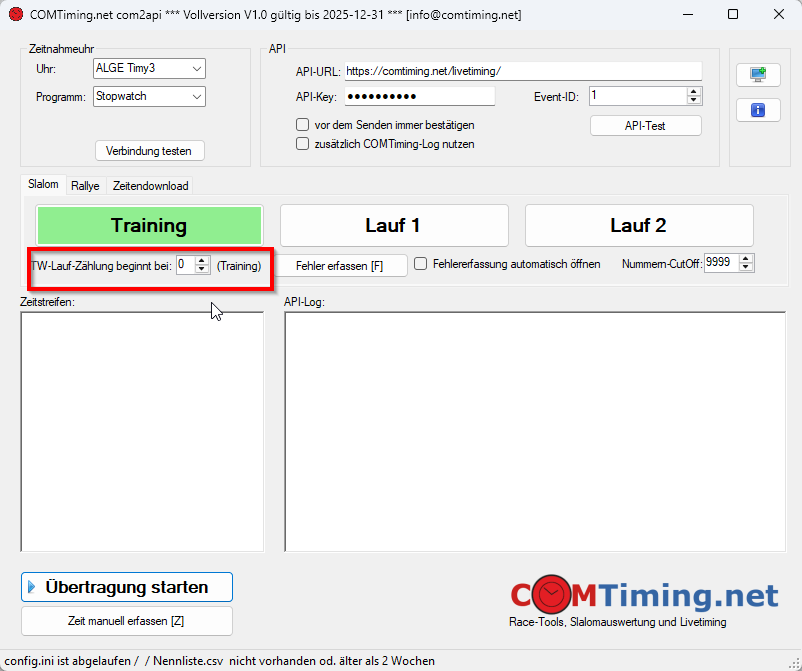Open the Uhr dropdown showing ALGE Timy3
The image size is (802, 671).
point(149,69)
